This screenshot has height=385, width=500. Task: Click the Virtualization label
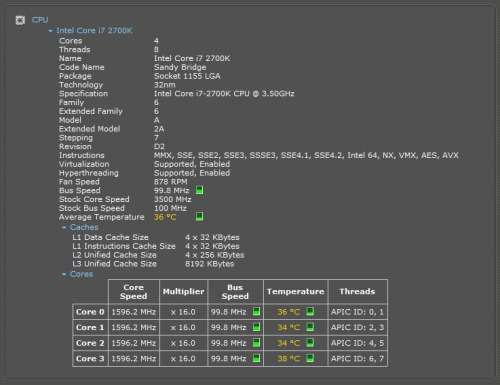pos(84,164)
